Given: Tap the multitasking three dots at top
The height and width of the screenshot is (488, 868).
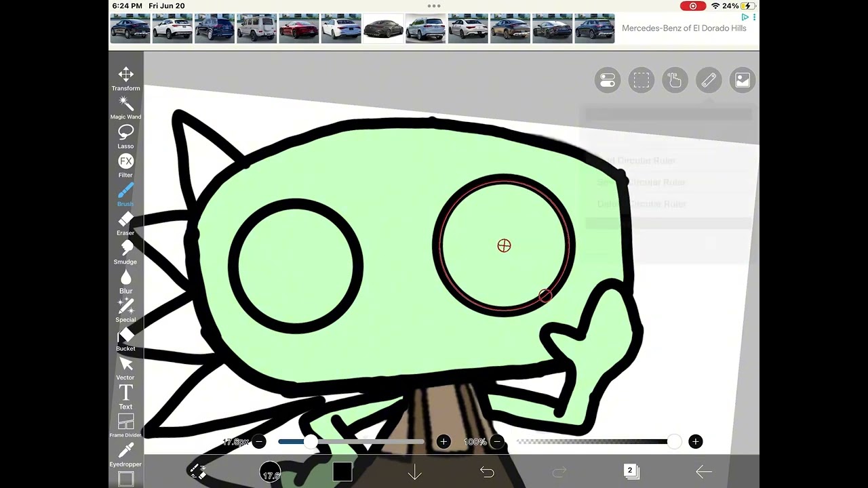Looking at the screenshot, I should [434, 5].
